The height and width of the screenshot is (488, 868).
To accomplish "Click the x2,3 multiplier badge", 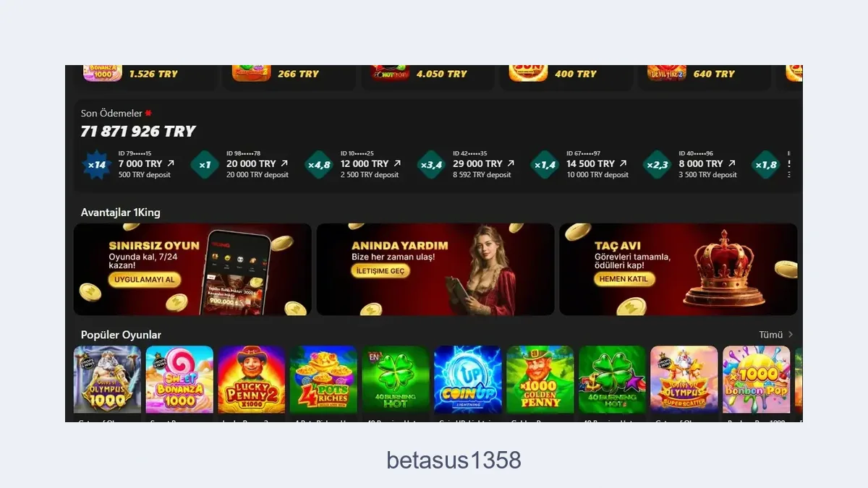I will pyautogui.click(x=657, y=165).
